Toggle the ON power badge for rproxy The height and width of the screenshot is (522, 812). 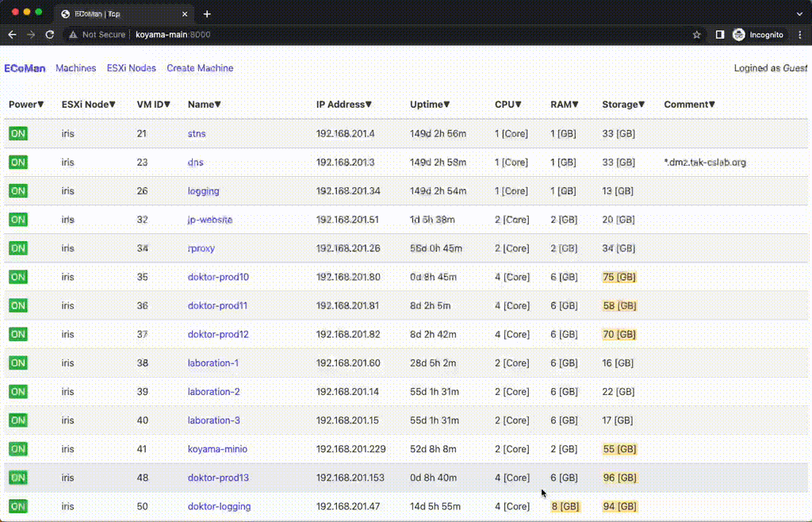18,248
